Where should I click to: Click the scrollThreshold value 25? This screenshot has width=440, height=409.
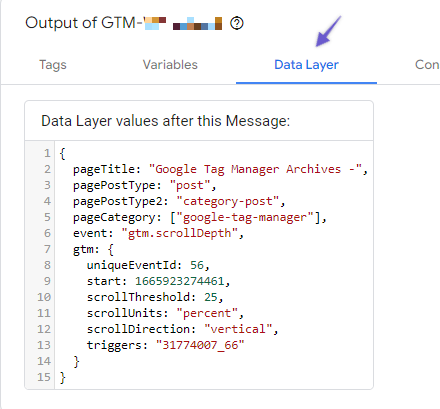(211, 297)
